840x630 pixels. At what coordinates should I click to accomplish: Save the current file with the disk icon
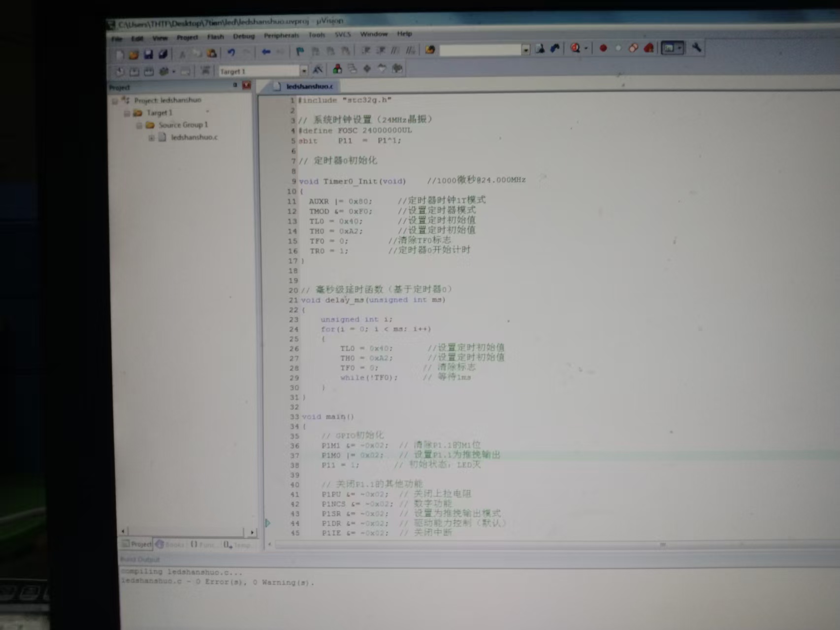[148, 54]
